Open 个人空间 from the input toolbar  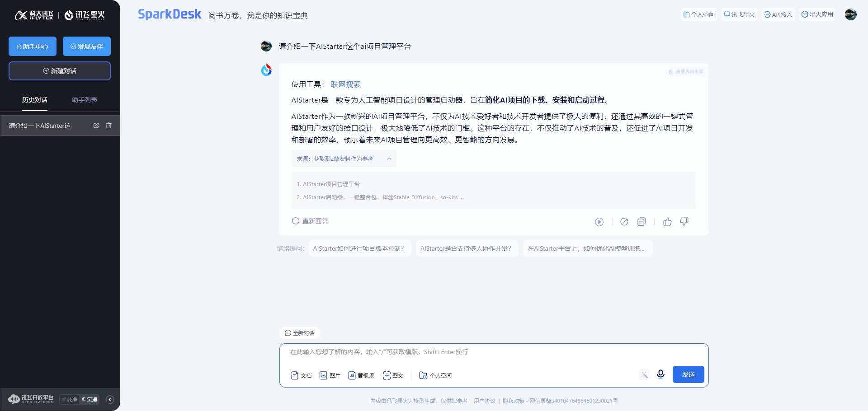(x=435, y=375)
